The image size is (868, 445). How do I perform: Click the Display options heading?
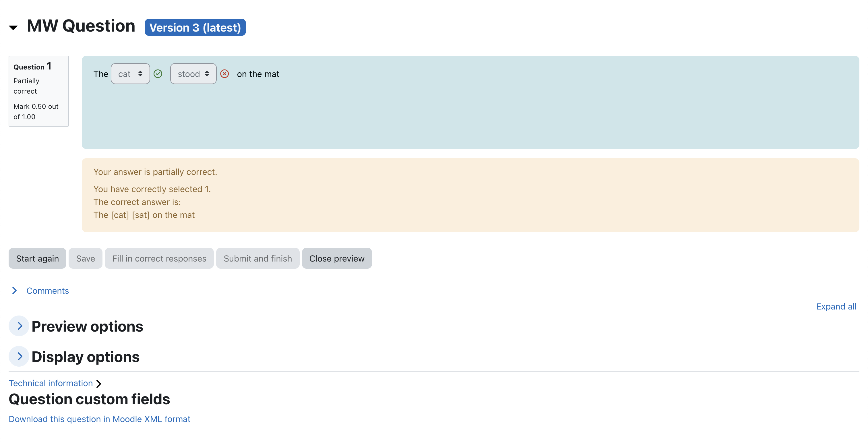[86, 357]
